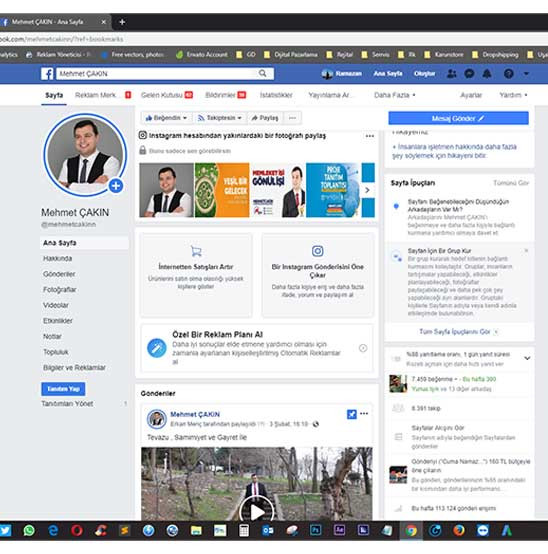
Task: Open WhatsApp from the taskbar
Action: pyautogui.click(x=29, y=530)
